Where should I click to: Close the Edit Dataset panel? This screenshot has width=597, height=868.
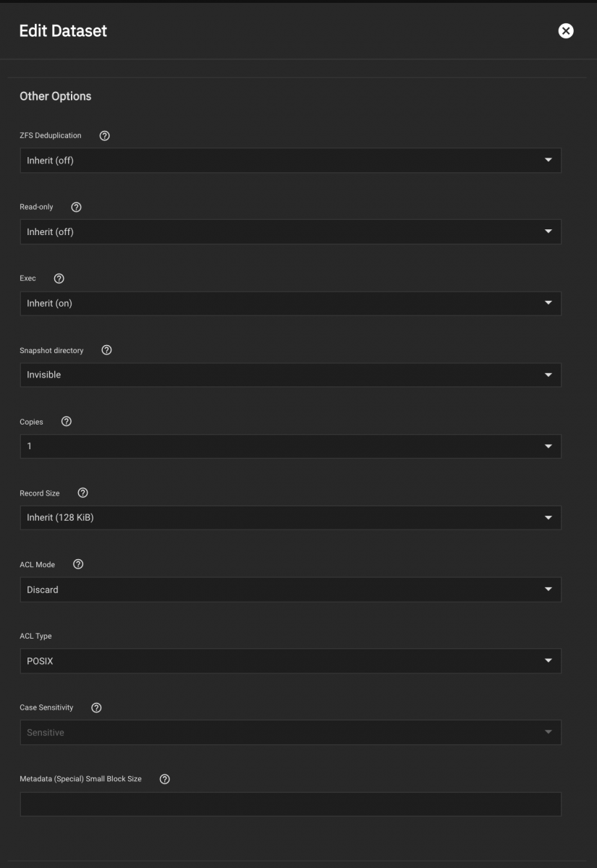click(566, 30)
